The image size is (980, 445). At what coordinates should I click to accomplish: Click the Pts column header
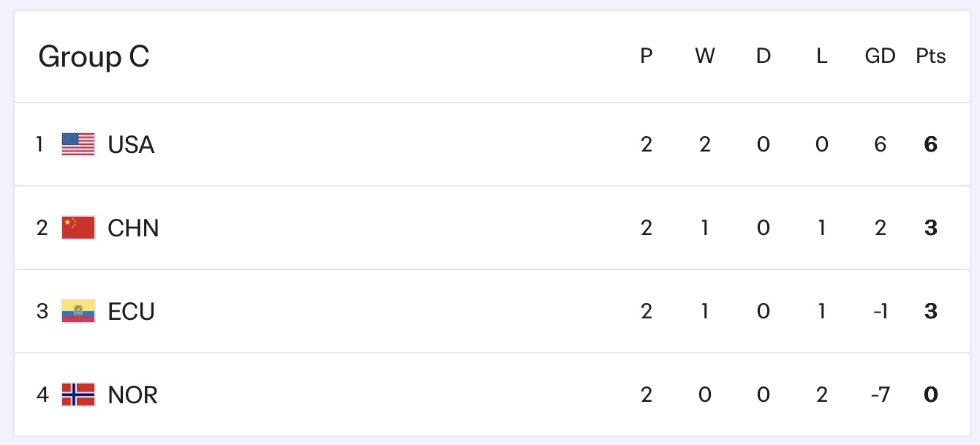coord(930,56)
